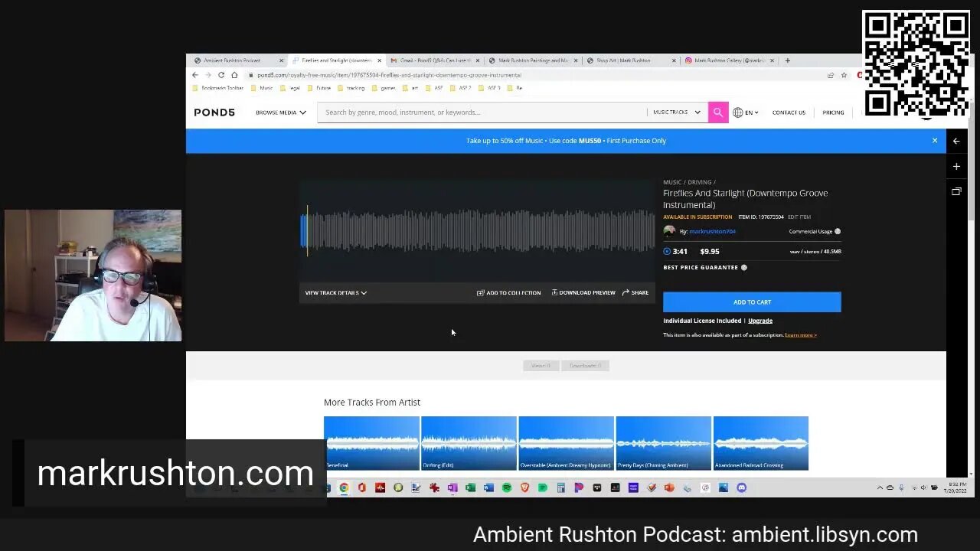Click the pink search magnifier button
The width and height of the screenshot is (980, 551).
point(717,112)
